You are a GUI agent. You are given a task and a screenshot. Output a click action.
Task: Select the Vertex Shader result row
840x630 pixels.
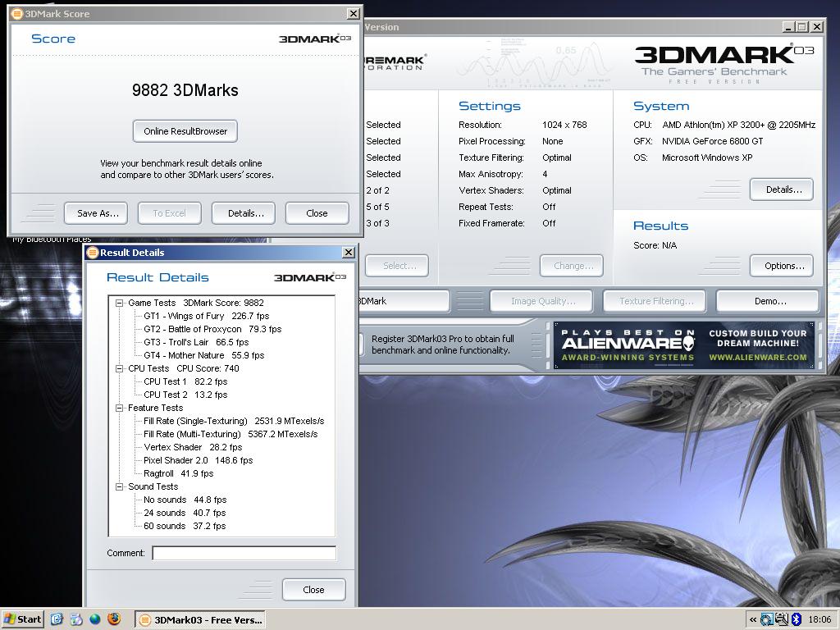(193, 447)
